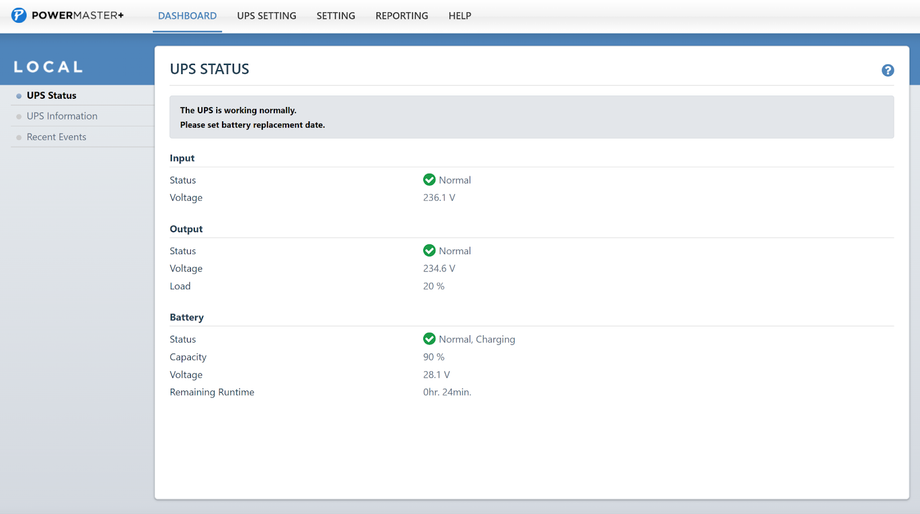Click the green Input status checkmark icon
This screenshot has width=920, height=514.
pos(429,180)
